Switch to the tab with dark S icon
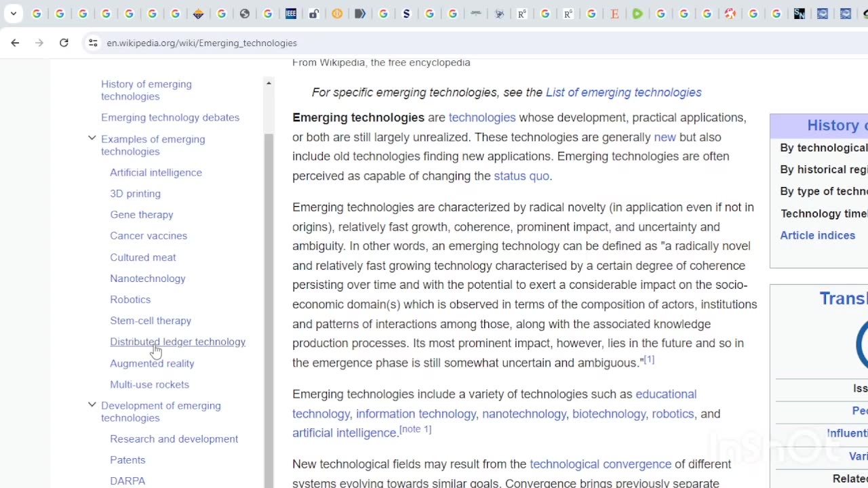Screen dimensions: 868x488 tap(406, 14)
